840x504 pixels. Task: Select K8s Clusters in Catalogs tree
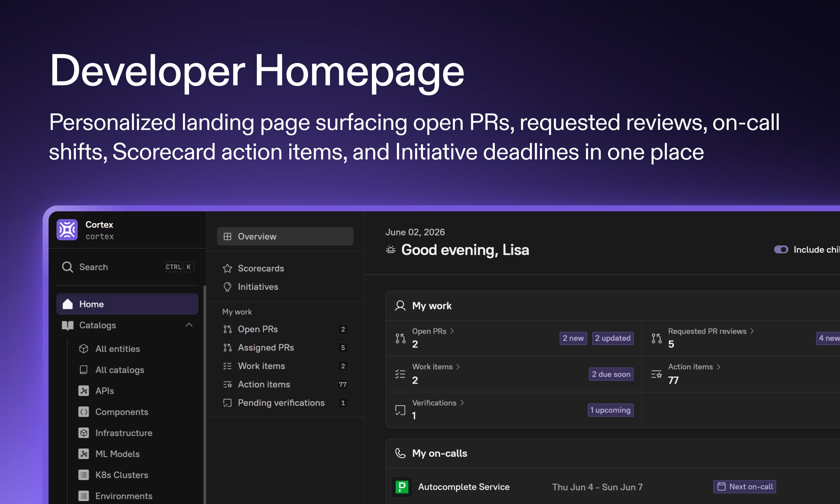[122, 475]
